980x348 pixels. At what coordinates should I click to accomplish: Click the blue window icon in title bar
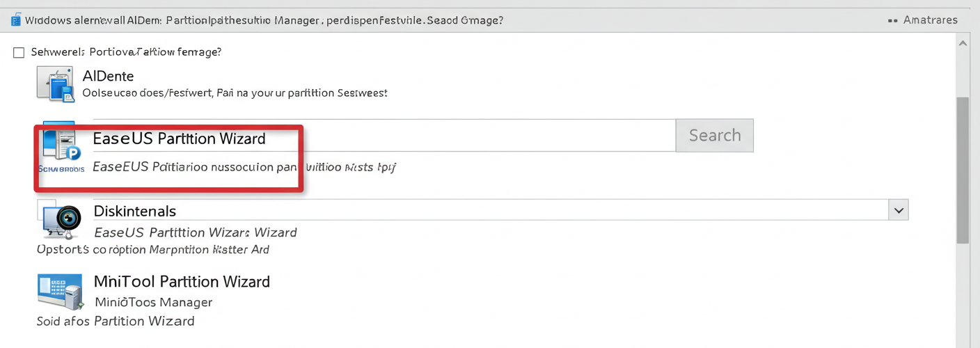tap(15, 20)
